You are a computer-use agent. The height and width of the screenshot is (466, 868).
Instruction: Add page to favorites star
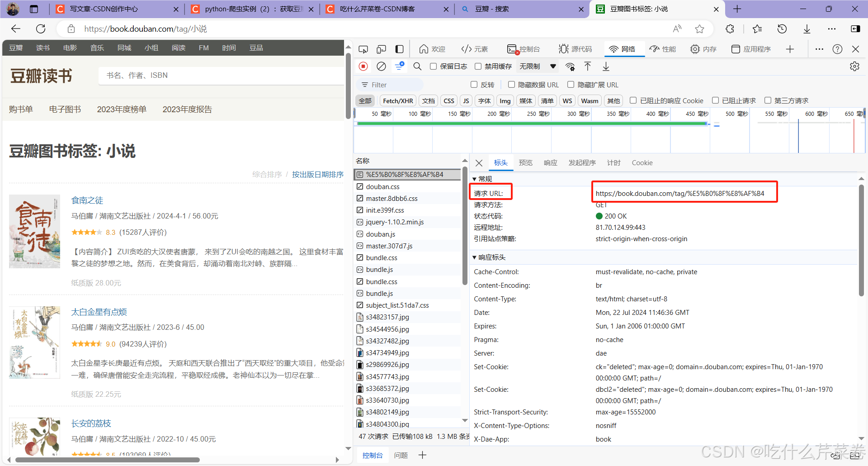700,29
